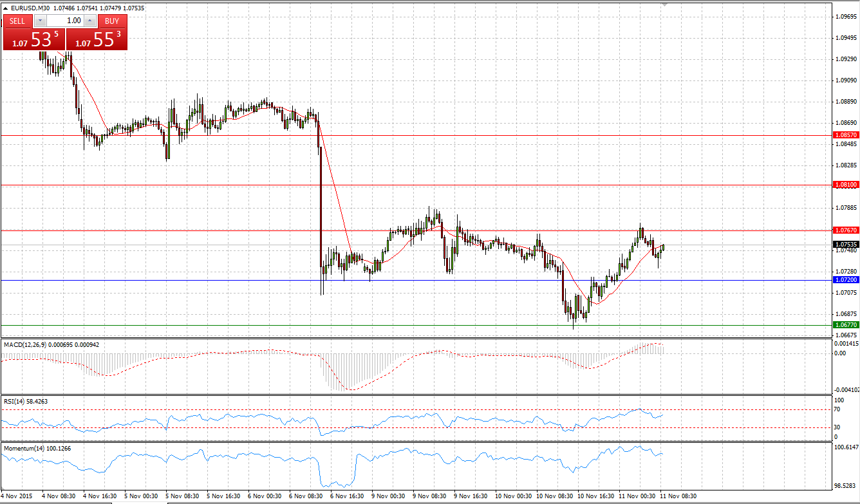Click the Momentum scale value 100.6147
The image size is (860, 504).
tap(845, 447)
